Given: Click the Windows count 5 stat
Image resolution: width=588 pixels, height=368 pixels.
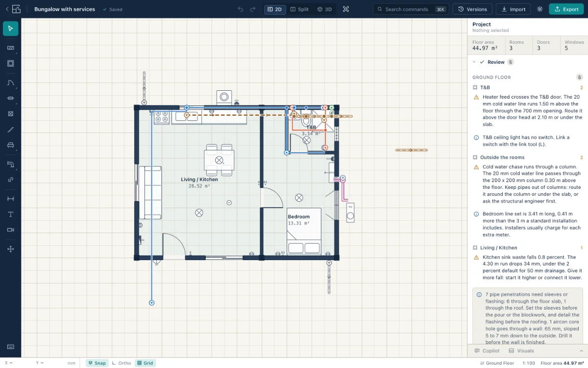Looking at the screenshot, I should tap(574, 45).
